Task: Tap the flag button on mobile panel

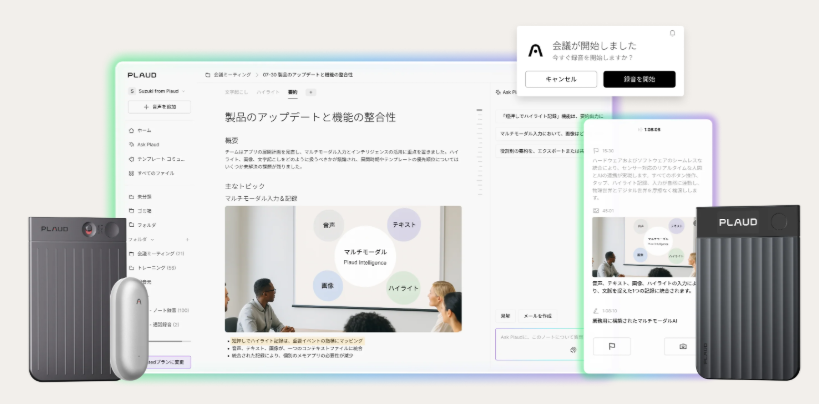Action: [x=611, y=346]
